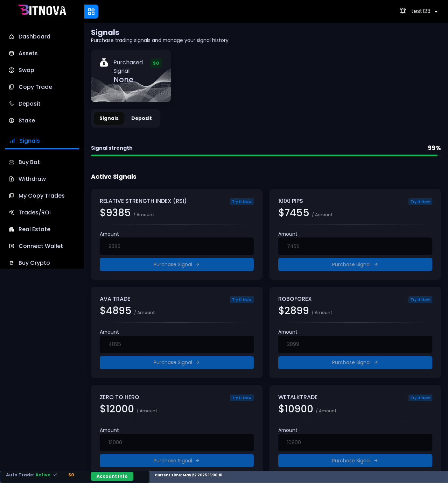Click the Swap sidebar icon
Viewport: 448px width, 483px height.
[x=12, y=70]
